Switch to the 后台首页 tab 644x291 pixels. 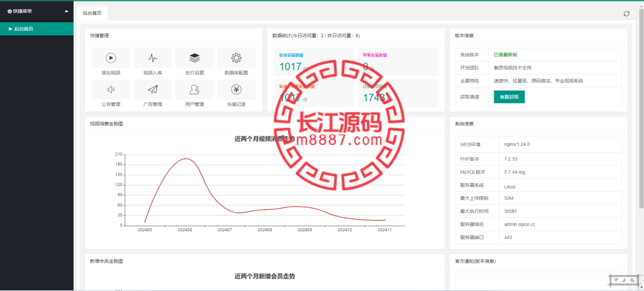click(x=92, y=13)
